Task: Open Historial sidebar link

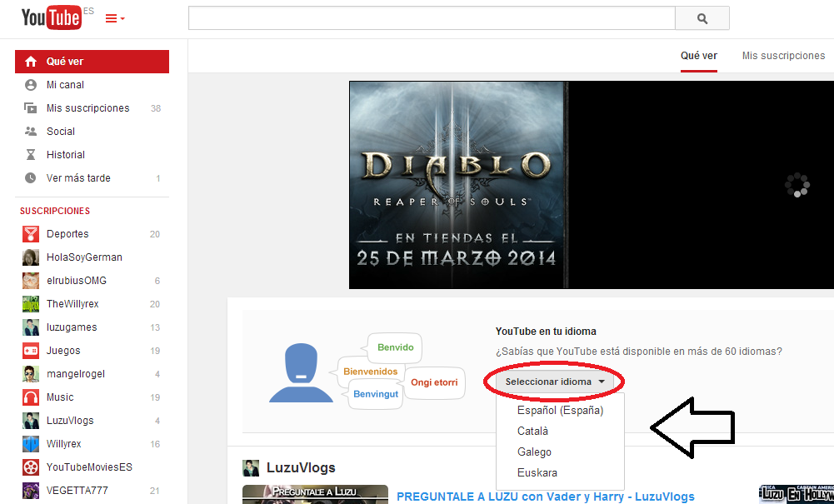Action: 66,155
